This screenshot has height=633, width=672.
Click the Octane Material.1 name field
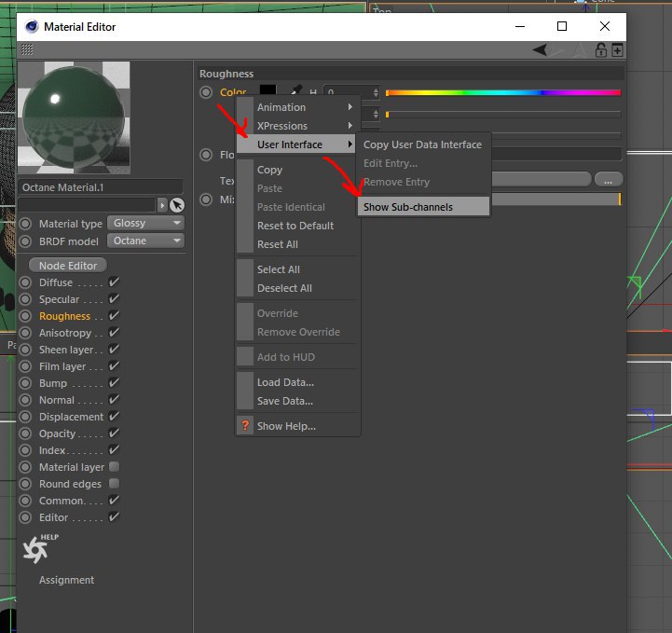[x=101, y=187]
